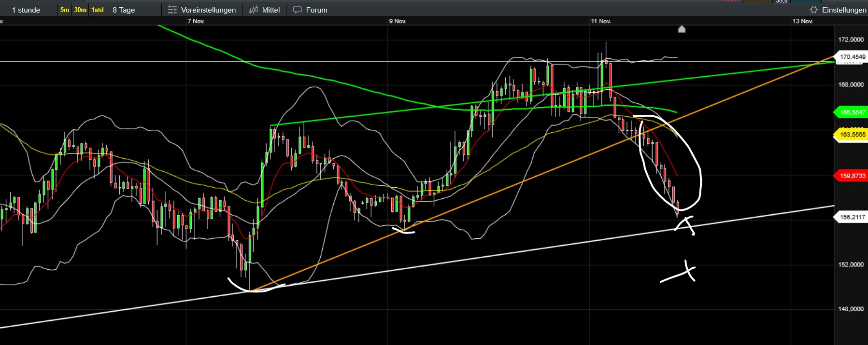
Task: Click the Mittel candlestick chart icon
Action: [254, 10]
